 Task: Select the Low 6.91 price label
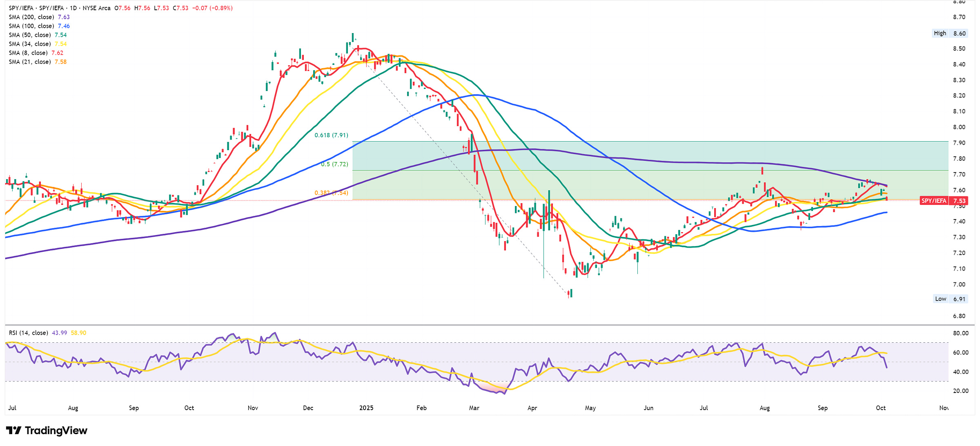(950, 299)
